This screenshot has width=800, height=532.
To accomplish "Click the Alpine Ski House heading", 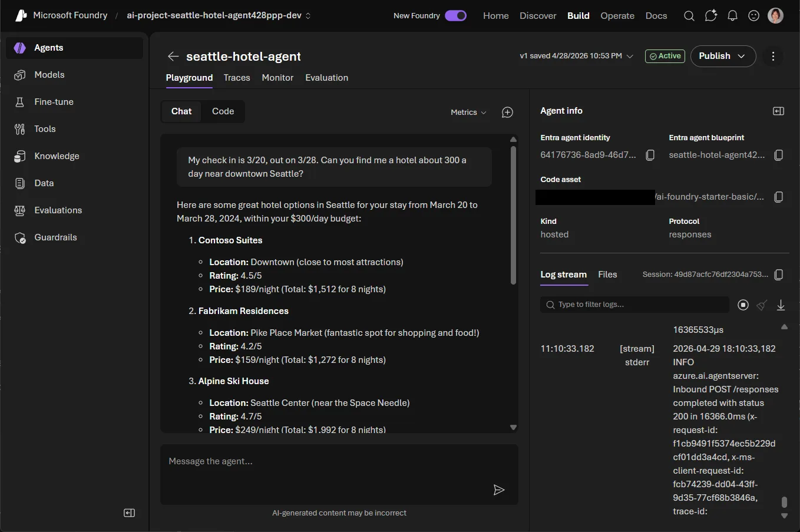I will (x=233, y=381).
